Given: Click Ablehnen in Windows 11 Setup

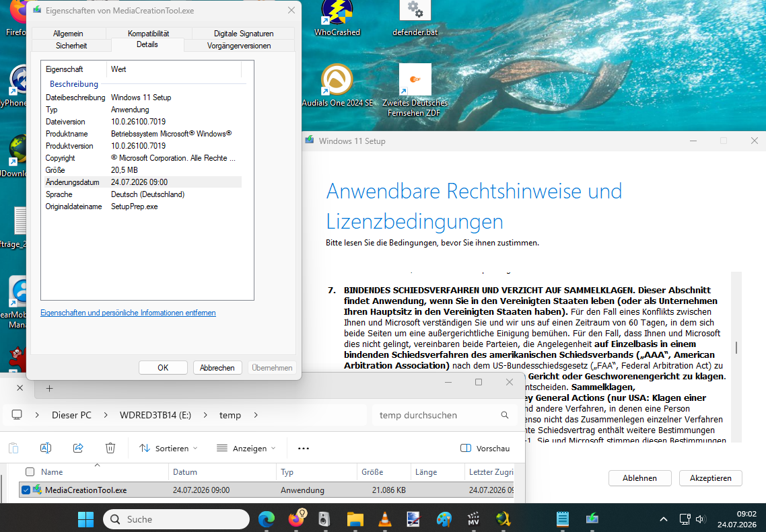Looking at the screenshot, I should pyautogui.click(x=639, y=478).
